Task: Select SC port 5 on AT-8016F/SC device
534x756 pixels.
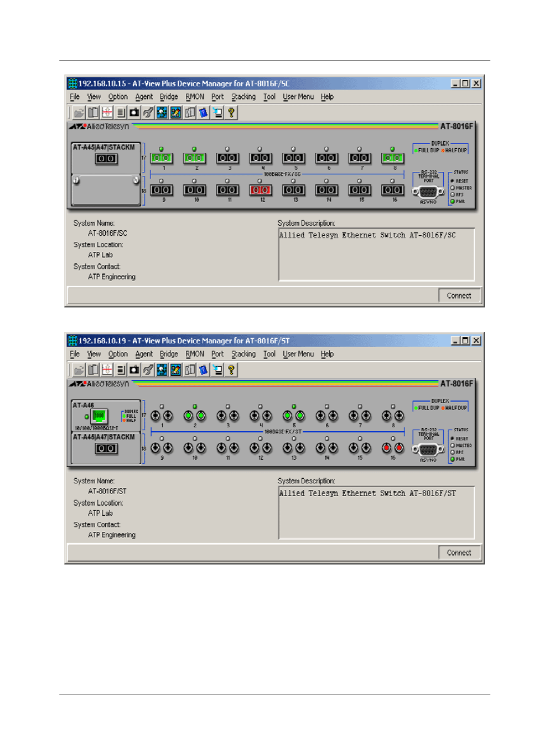Action: [293, 158]
